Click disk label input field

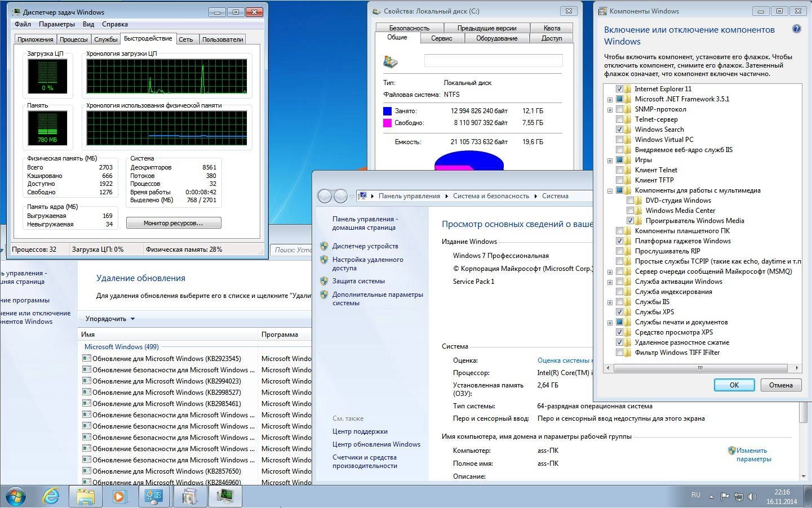click(493, 61)
